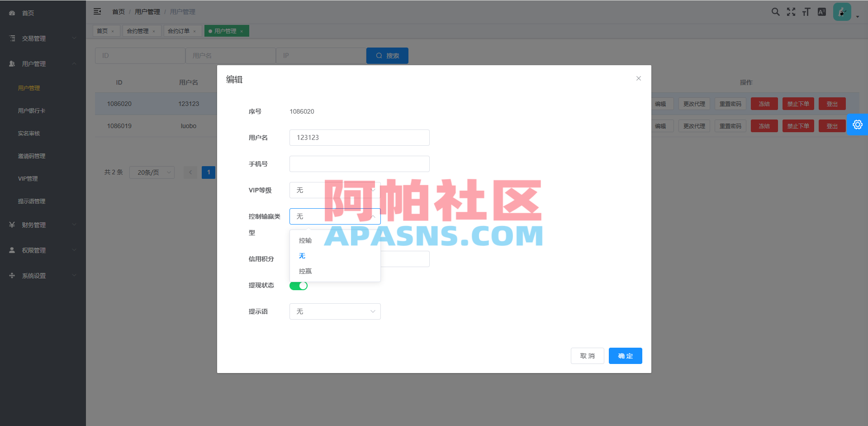Select 控赢 in the open dropdown list

(305, 271)
